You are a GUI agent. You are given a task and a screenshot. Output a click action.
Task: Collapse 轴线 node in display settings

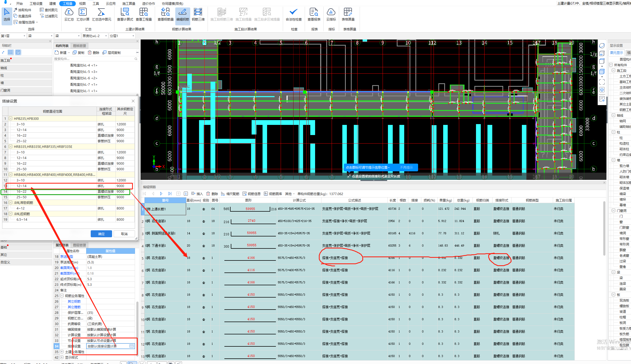click(613, 115)
